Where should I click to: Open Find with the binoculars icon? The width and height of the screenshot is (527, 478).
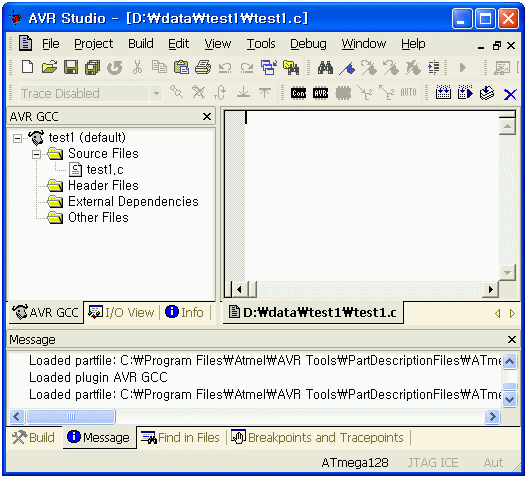click(x=325, y=68)
